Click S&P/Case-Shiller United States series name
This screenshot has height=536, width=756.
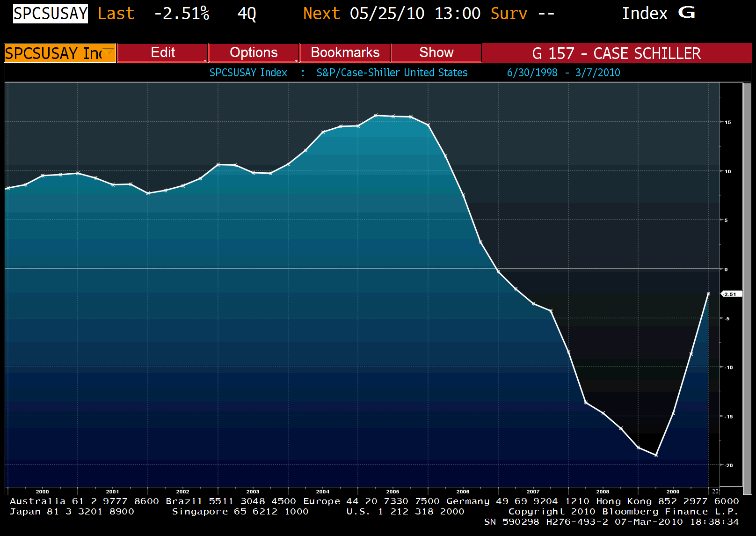pos(392,73)
